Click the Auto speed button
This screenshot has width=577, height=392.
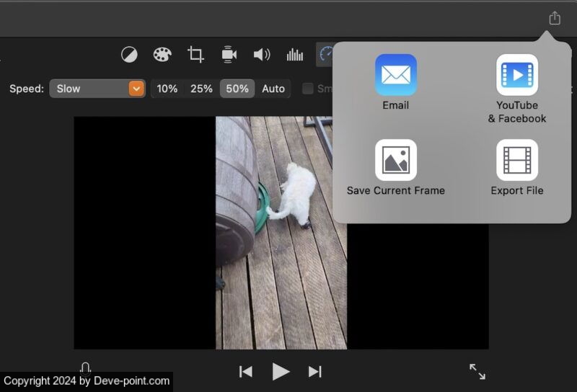click(x=273, y=89)
